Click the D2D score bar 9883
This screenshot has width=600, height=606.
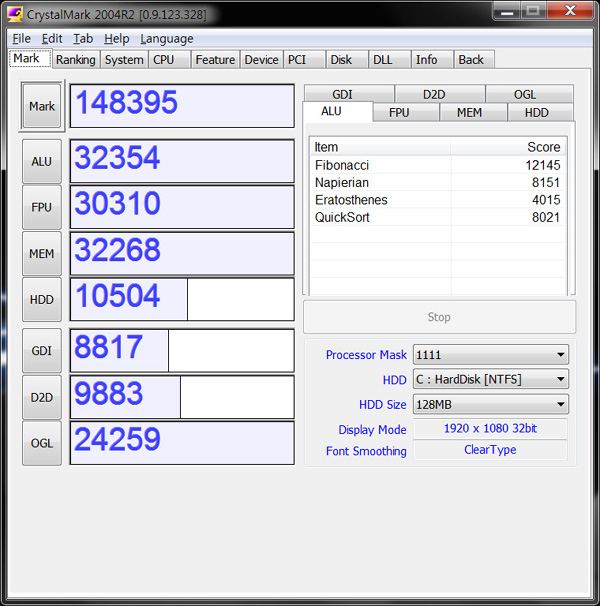click(x=182, y=397)
